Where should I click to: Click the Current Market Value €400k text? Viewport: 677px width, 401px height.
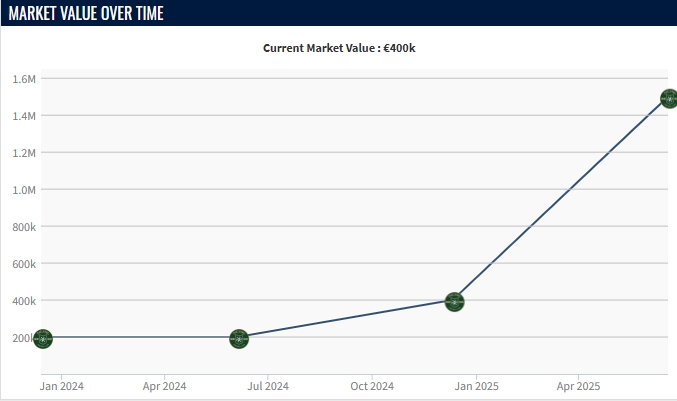(x=338, y=48)
